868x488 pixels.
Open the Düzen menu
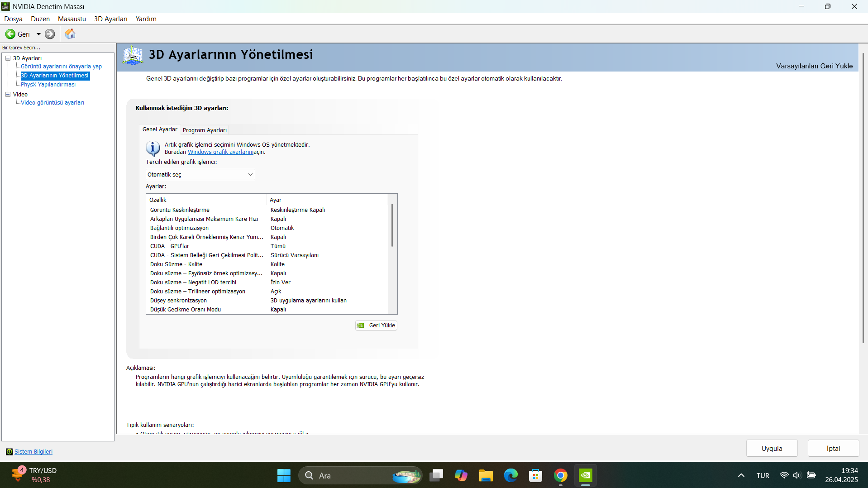[40, 19]
